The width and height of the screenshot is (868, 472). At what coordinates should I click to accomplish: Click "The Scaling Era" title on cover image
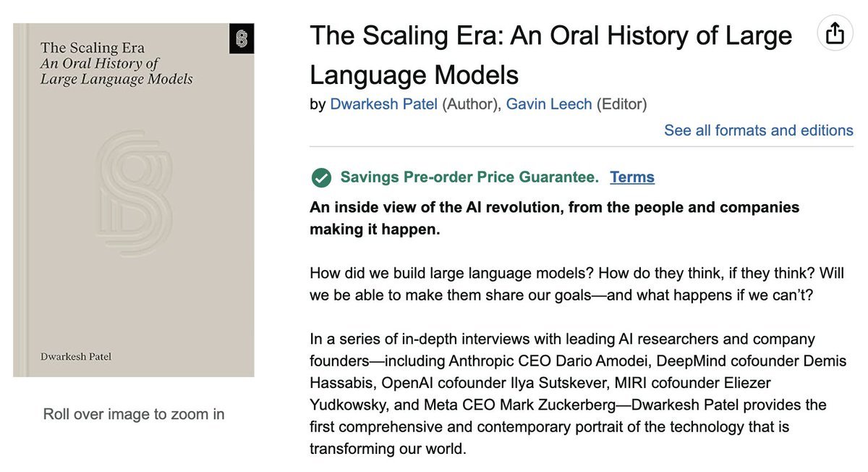point(93,49)
